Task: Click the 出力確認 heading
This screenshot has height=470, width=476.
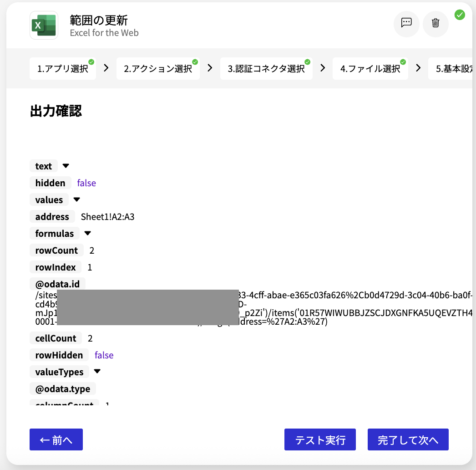Action: click(56, 111)
